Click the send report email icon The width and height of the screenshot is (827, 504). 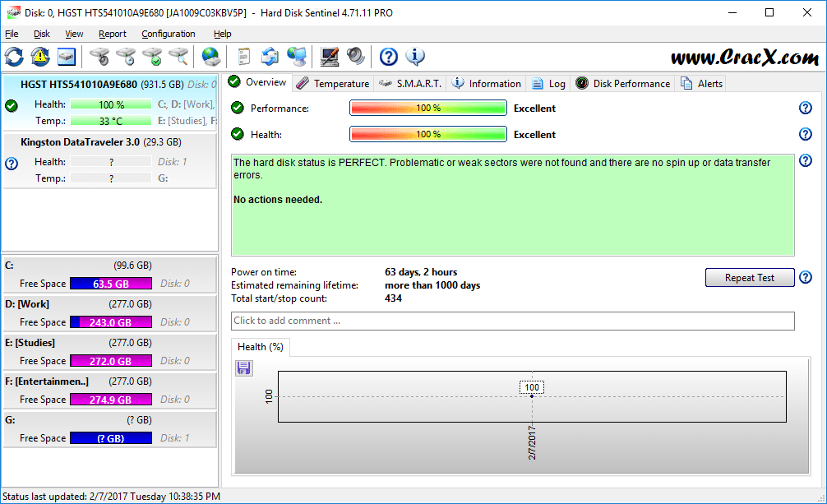tap(271, 57)
